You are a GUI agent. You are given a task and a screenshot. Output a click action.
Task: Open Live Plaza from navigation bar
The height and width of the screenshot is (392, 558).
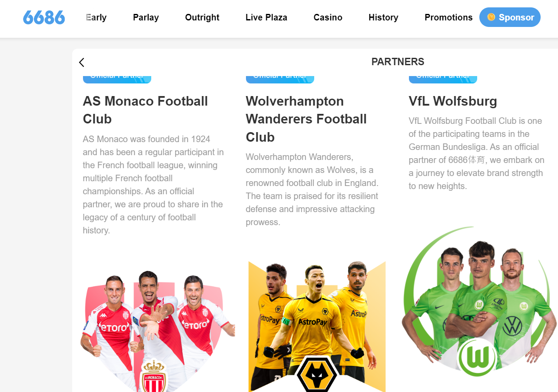click(x=266, y=17)
